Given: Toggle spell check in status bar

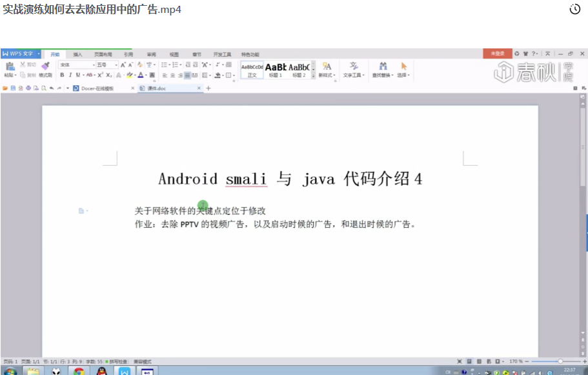Looking at the screenshot, I should click(116, 361).
